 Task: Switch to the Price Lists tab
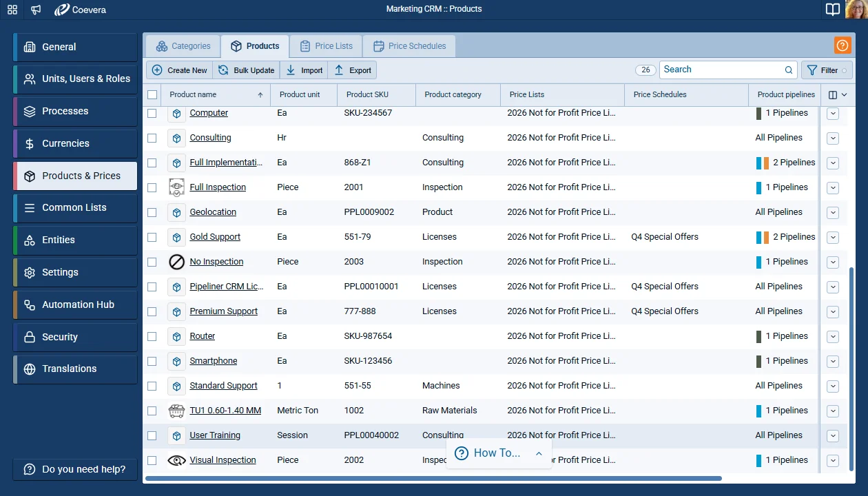pyautogui.click(x=327, y=46)
